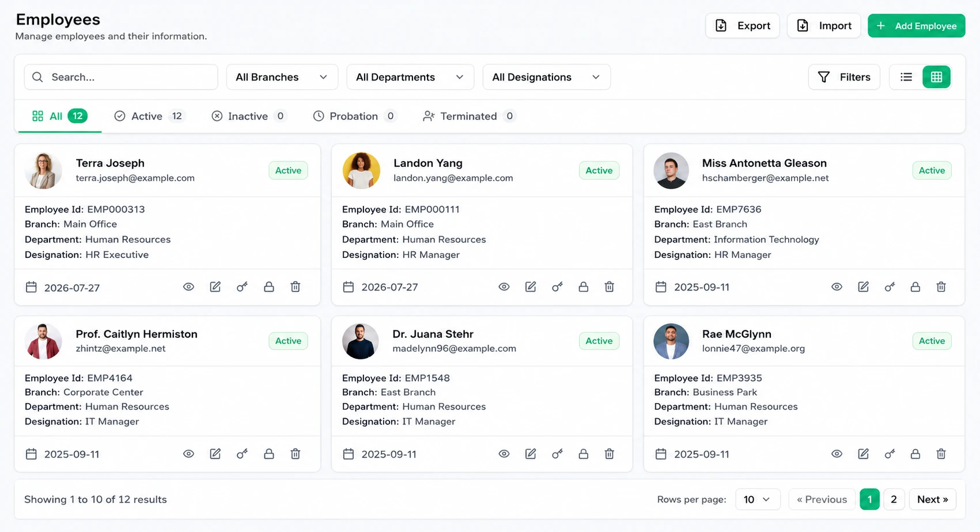Click key icon for Rae McGlynn
This screenshot has height=532, width=980.
pyautogui.click(x=890, y=454)
